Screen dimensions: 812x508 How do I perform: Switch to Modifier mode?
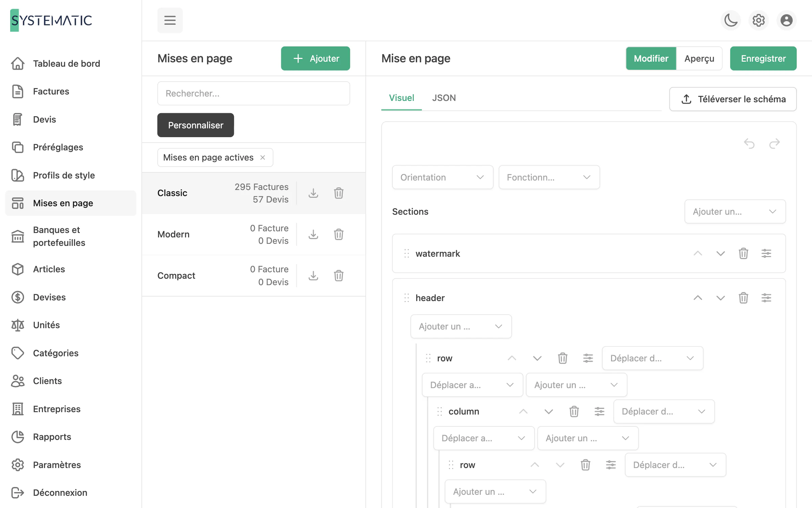(651, 59)
